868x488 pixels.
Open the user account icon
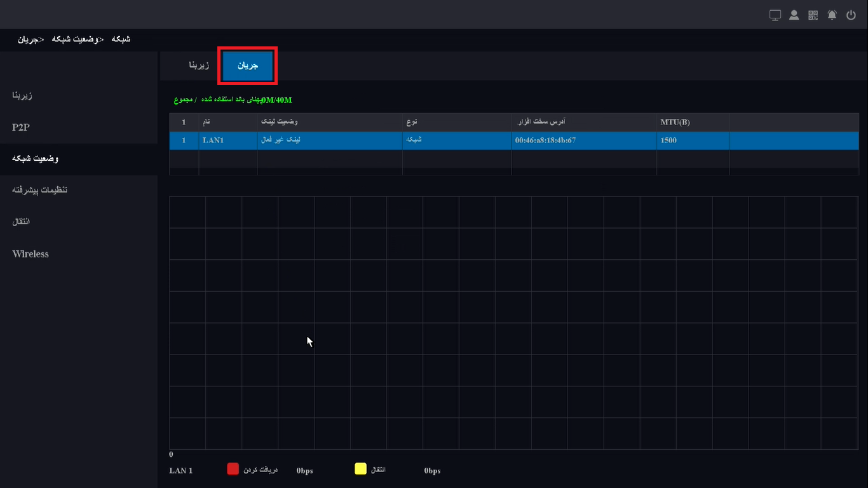(794, 15)
